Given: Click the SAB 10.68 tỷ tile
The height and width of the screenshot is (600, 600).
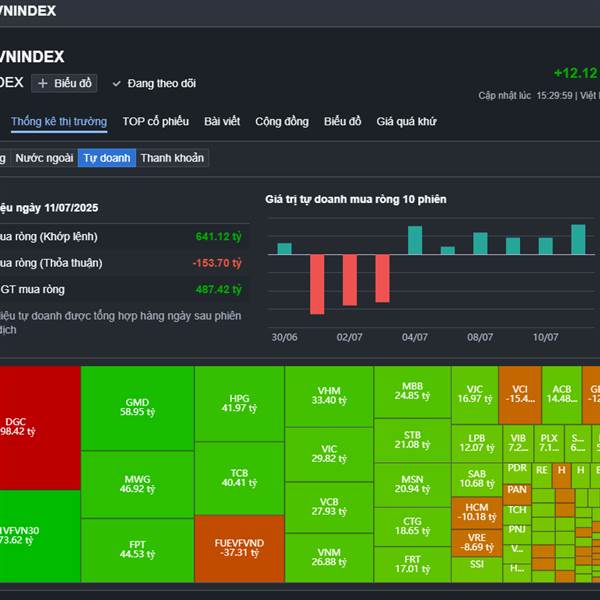Looking at the screenshot, I should point(477,480).
